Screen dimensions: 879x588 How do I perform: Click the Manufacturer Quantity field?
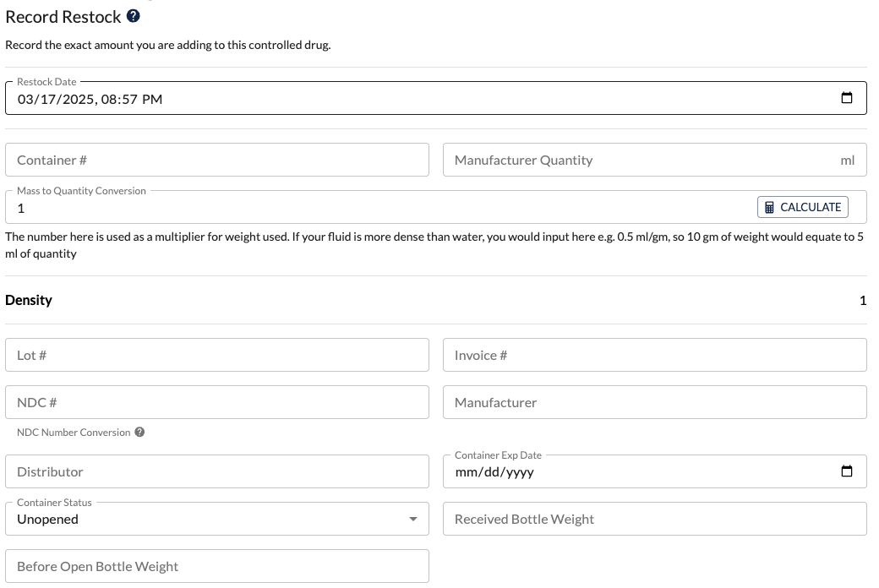655,160
